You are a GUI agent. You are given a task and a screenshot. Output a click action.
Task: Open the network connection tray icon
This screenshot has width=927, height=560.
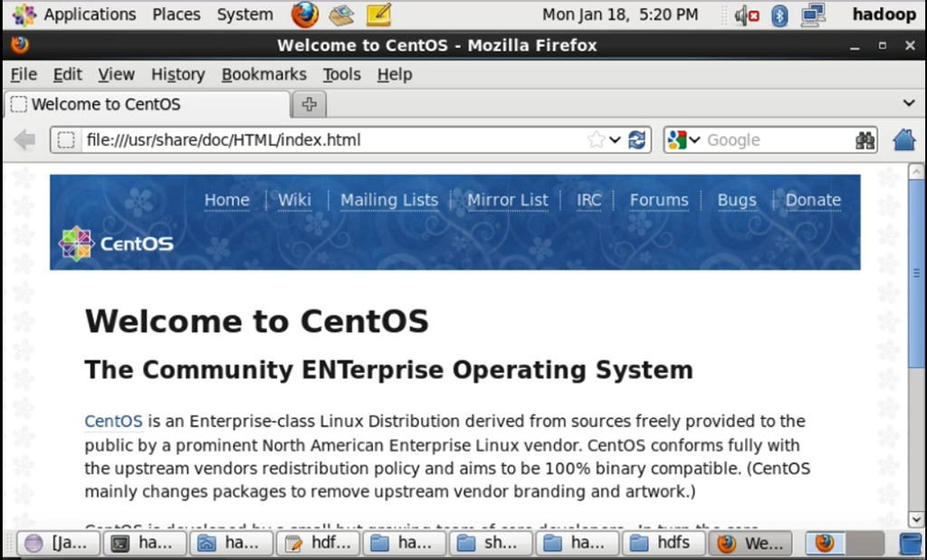click(x=813, y=14)
